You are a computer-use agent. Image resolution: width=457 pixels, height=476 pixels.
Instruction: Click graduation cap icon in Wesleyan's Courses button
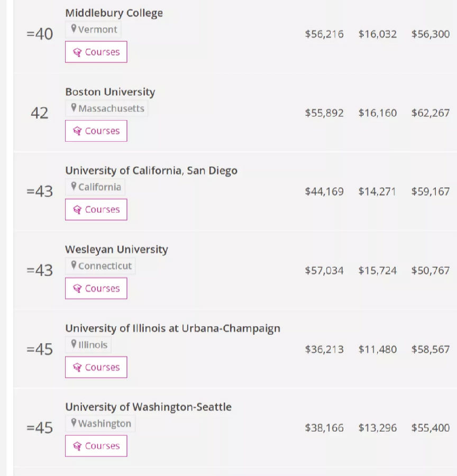[x=77, y=289]
